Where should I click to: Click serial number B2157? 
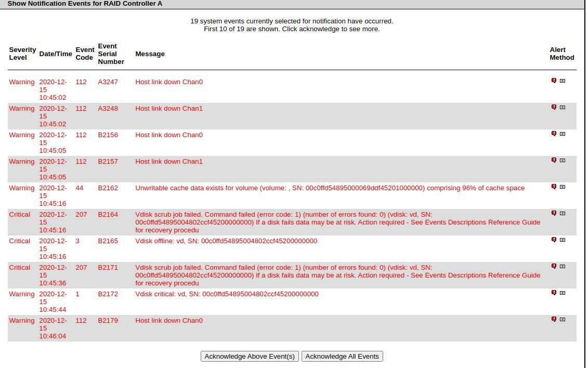108,162
